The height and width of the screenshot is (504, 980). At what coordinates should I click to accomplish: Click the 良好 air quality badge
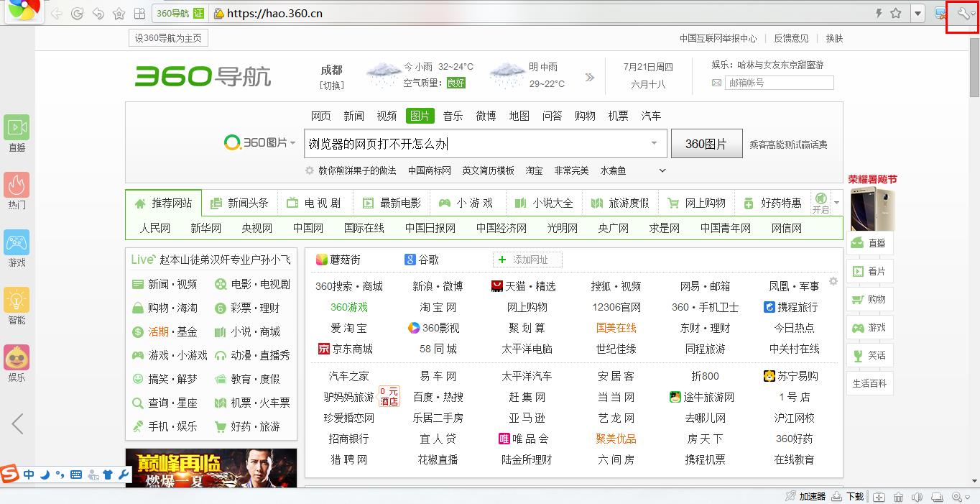[456, 83]
